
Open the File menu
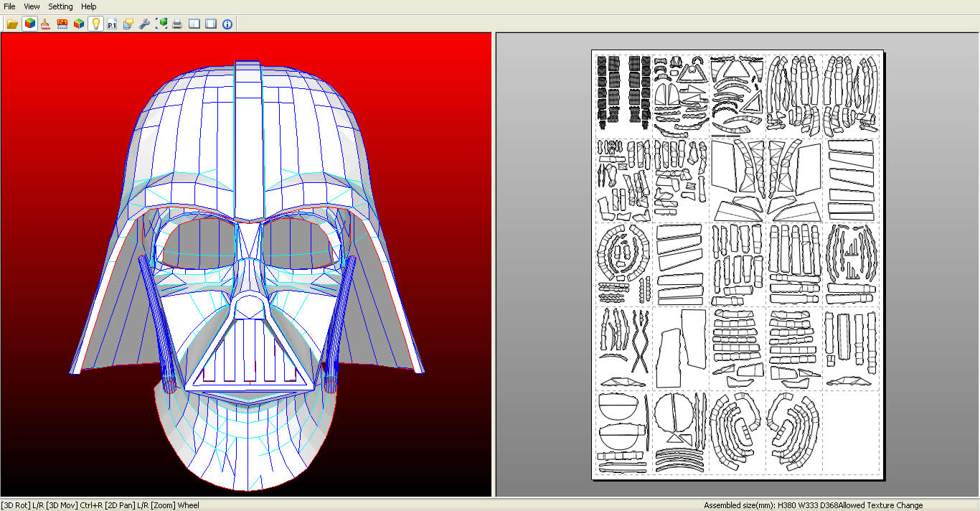(9, 6)
